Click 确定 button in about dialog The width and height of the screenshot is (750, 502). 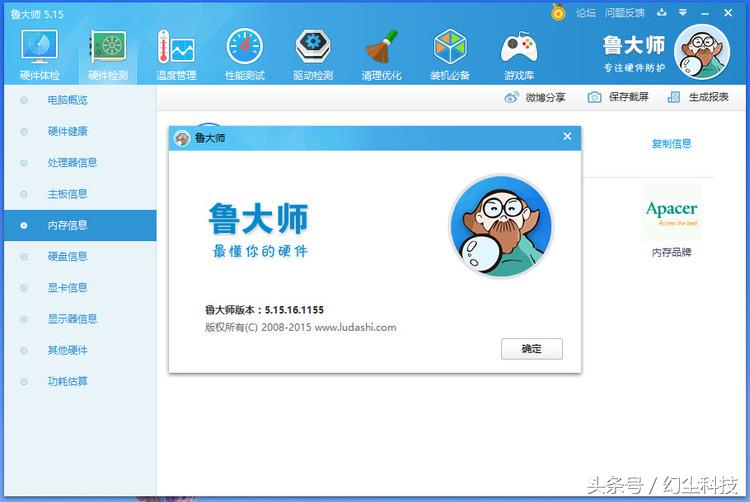tap(531, 349)
